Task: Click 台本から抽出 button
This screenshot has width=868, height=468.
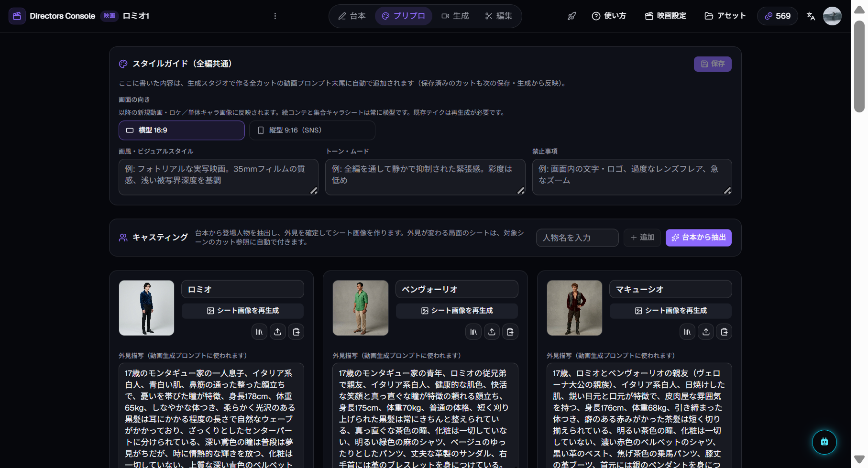Action: click(699, 238)
